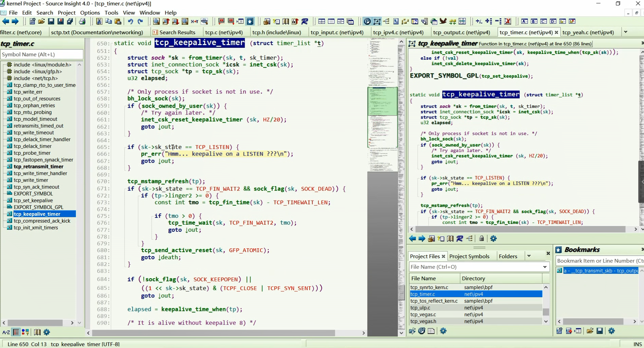Open the Search menu
644x348 pixels.
tap(45, 13)
